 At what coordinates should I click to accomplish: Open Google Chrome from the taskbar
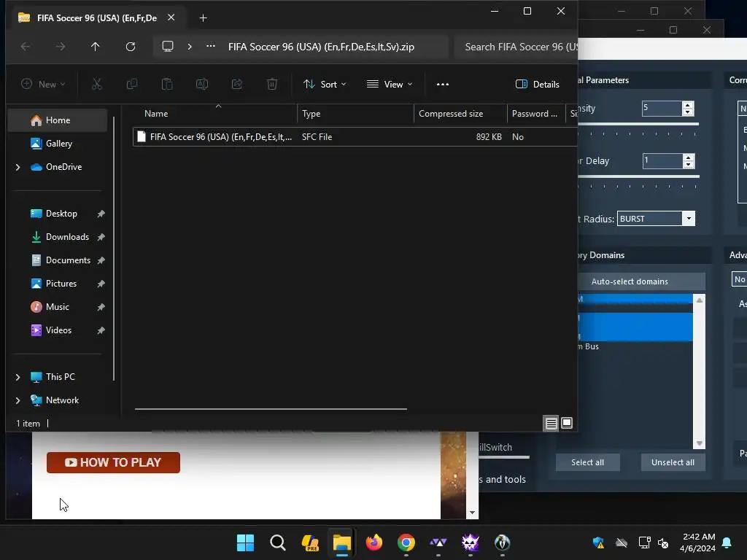click(x=406, y=542)
